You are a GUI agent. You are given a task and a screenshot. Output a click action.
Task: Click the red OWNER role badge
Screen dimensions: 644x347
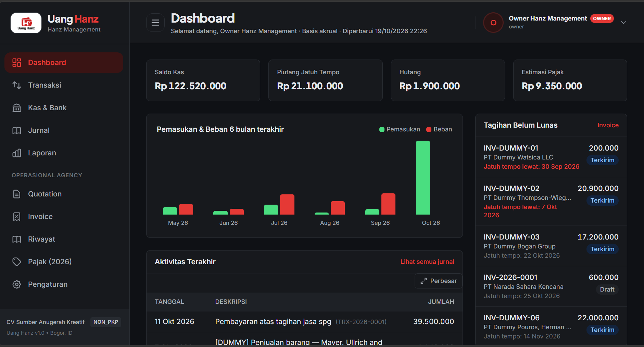pyautogui.click(x=602, y=18)
